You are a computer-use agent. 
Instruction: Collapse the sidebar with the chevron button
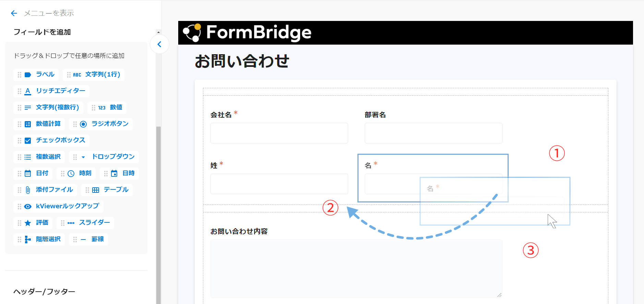[159, 44]
